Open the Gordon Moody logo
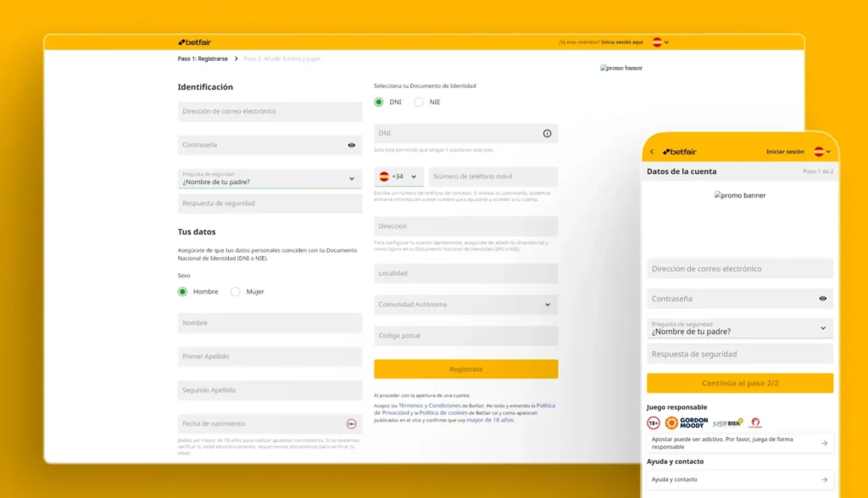 pyautogui.click(x=687, y=423)
